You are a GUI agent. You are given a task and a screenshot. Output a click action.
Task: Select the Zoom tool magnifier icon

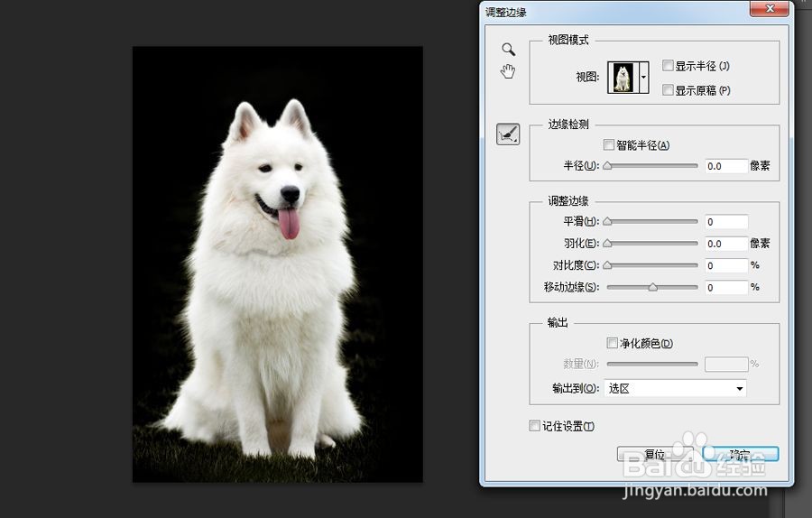508,50
